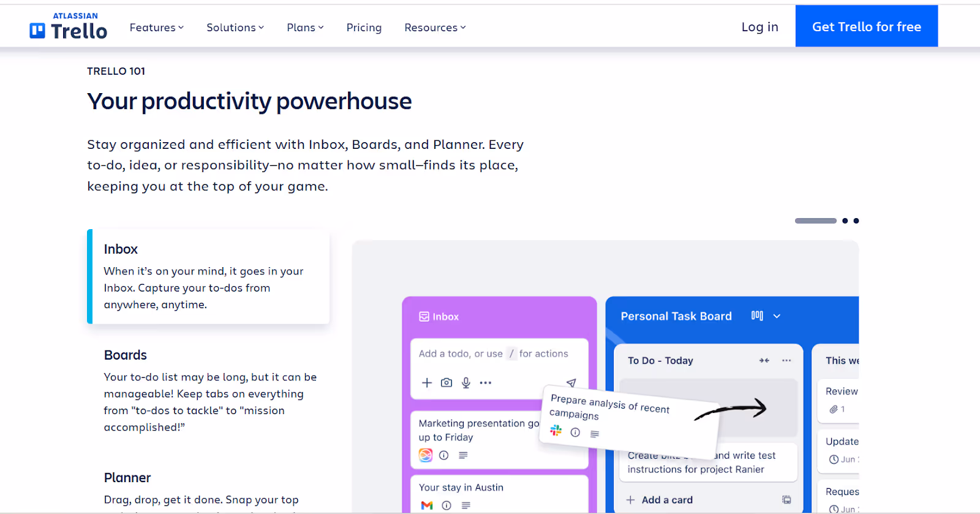The height and width of the screenshot is (514, 980).
Task: Click the Personal Task Board title
Action: (x=676, y=316)
